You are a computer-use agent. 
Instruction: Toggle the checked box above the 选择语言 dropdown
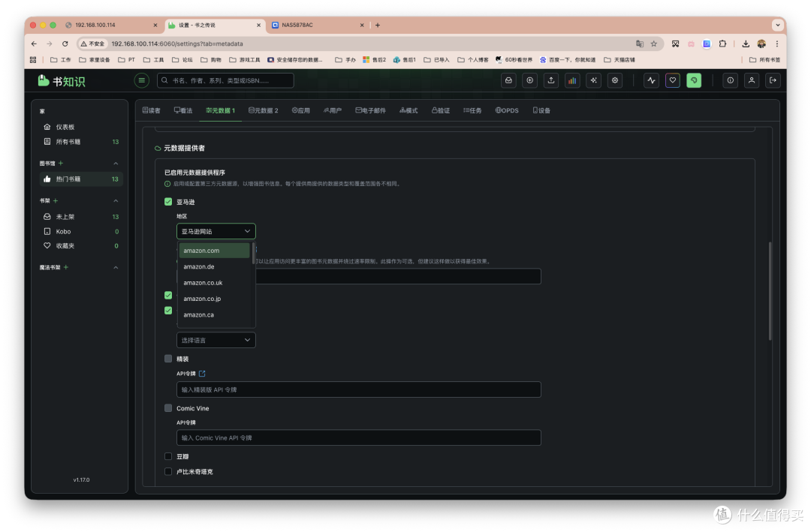tap(168, 311)
